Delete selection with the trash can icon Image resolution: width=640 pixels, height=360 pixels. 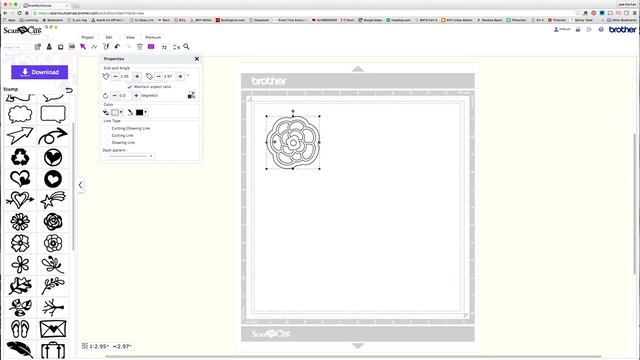coord(140,47)
